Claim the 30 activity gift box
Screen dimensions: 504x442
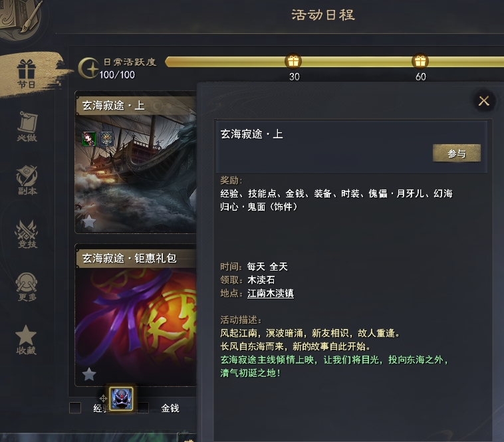(x=293, y=60)
